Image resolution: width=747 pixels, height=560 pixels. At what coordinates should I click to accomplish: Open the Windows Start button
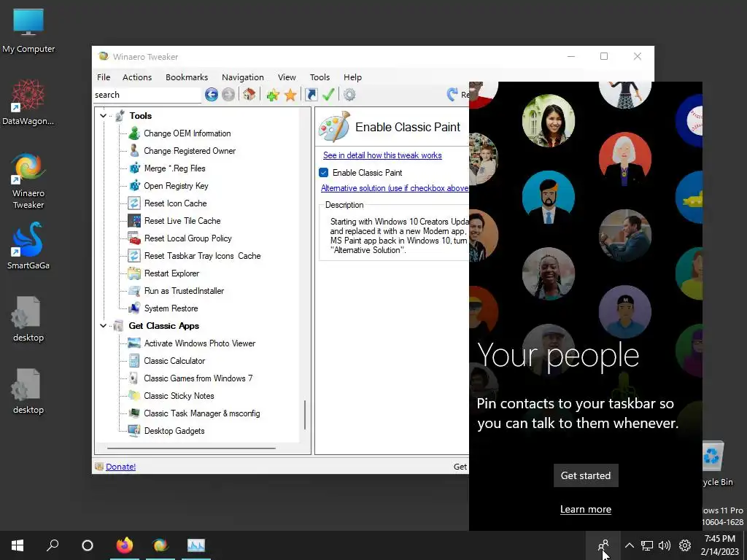[18, 545]
